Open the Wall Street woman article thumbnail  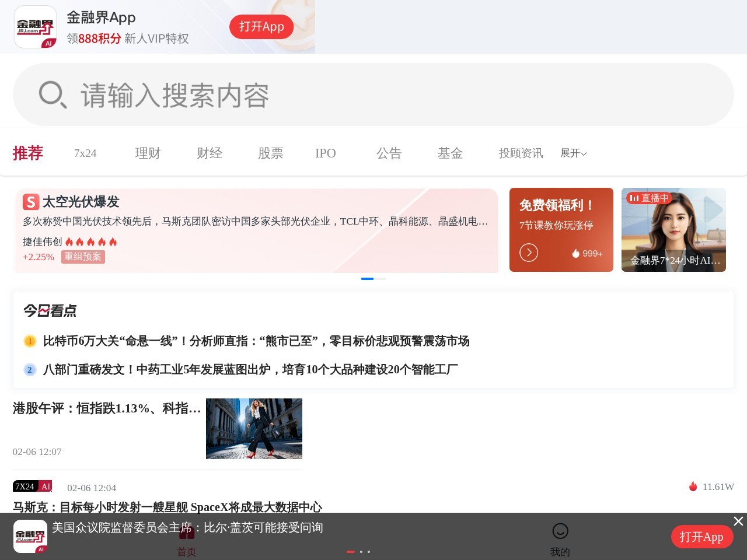point(254,429)
